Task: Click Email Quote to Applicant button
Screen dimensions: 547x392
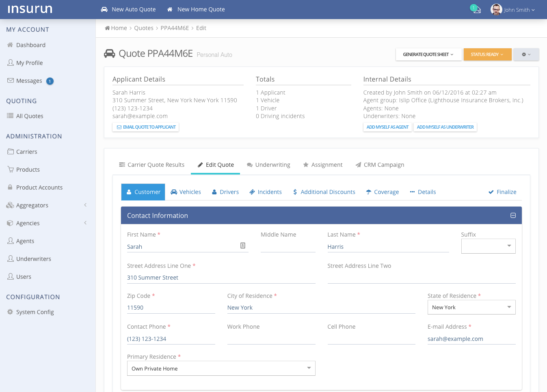Action: [x=146, y=127]
